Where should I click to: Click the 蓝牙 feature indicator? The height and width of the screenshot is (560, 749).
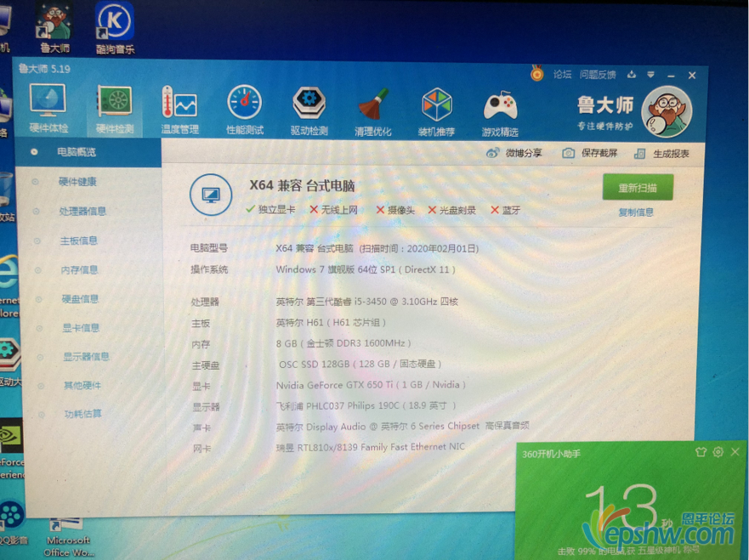[x=505, y=210]
